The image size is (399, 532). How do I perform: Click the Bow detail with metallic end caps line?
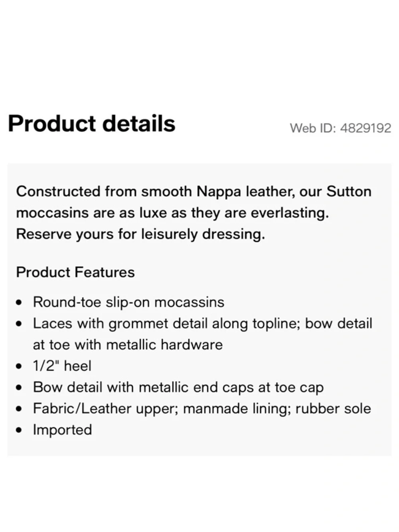coord(178,387)
